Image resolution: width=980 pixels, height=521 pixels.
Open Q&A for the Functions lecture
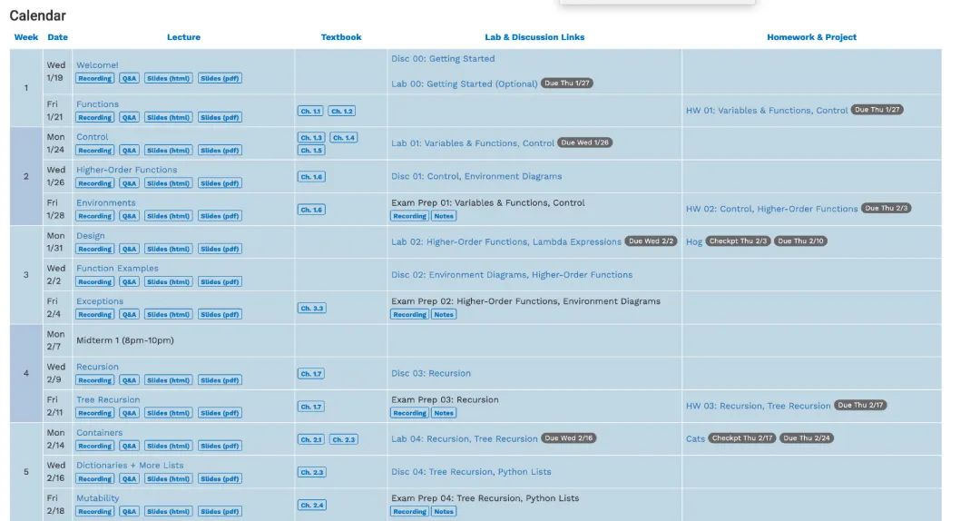(129, 118)
